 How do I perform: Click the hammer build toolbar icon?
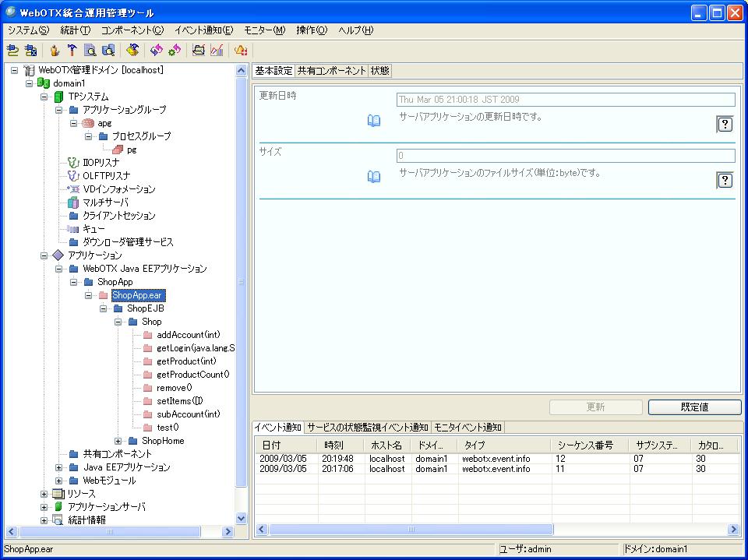point(72,51)
